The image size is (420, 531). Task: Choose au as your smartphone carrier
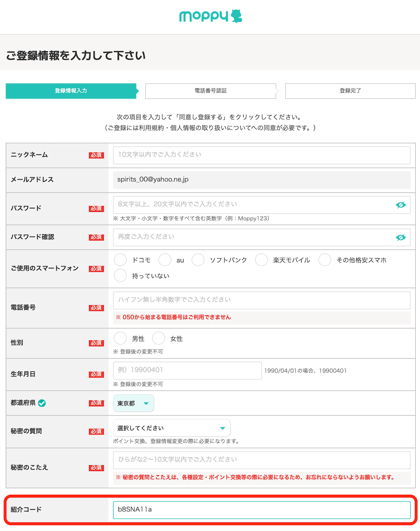pyautogui.click(x=165, y=259)
